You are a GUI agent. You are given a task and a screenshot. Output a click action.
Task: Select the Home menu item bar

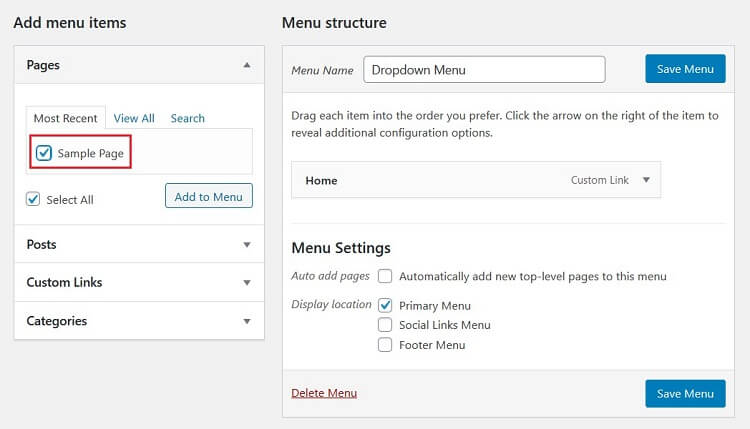476,180
